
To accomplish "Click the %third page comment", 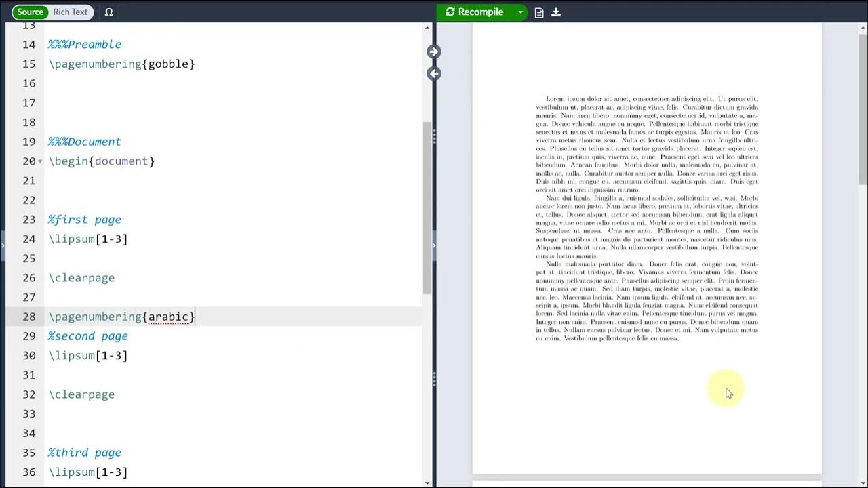I will pos(85,453).
